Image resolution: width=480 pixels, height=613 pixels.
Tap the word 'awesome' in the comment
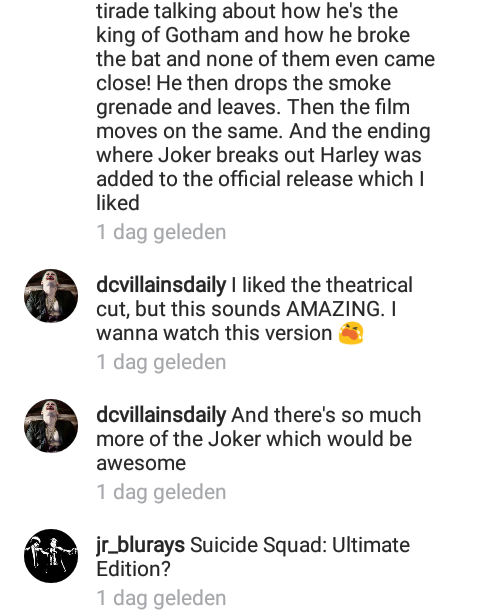pyautogui.click(x=141, y=464)
